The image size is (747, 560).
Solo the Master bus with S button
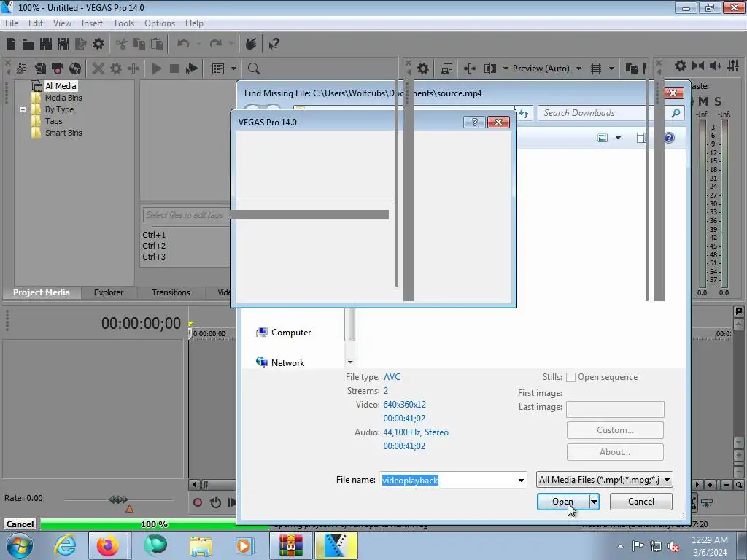tap(718, 101)
